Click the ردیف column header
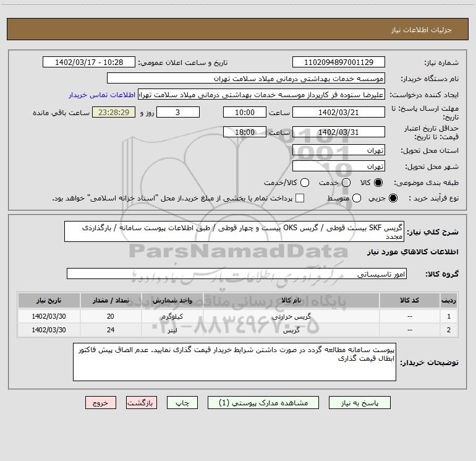Screen dimensions: 476x461 pyautogui.click(x=449, y=300)
